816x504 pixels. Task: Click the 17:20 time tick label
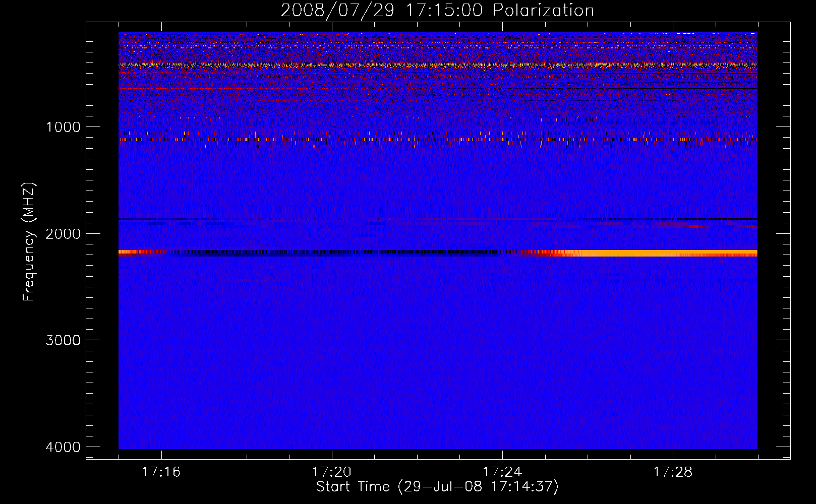(331, 472)
